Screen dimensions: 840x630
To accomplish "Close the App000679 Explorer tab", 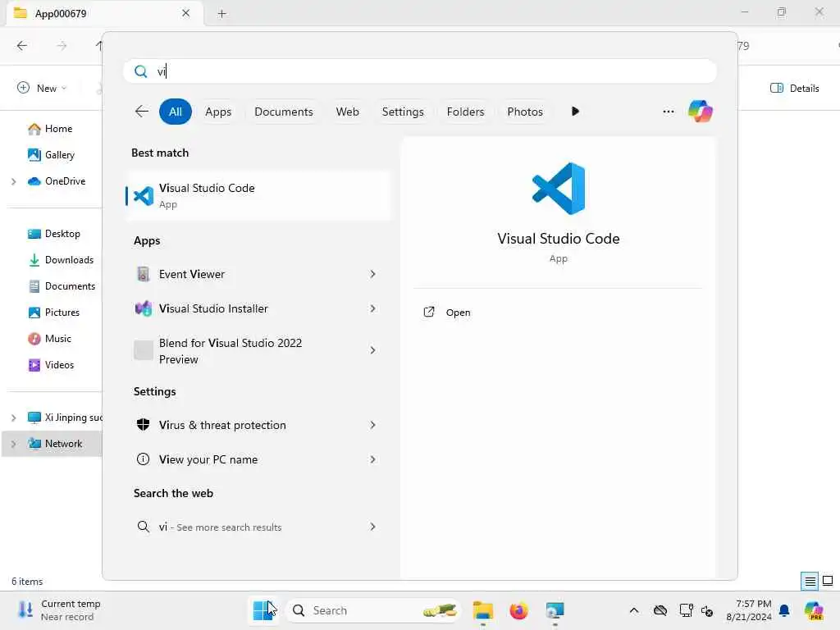I will tap(185, 13).
